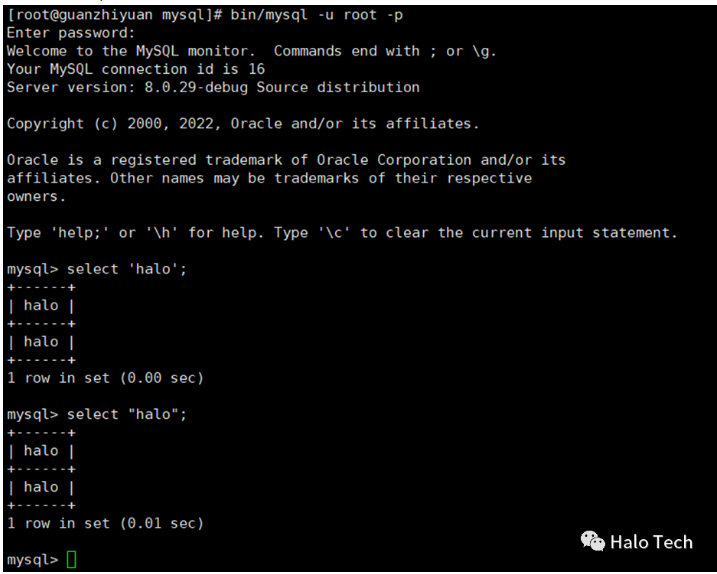Click the Oracle is a registered trademark line

coord(286,160)
